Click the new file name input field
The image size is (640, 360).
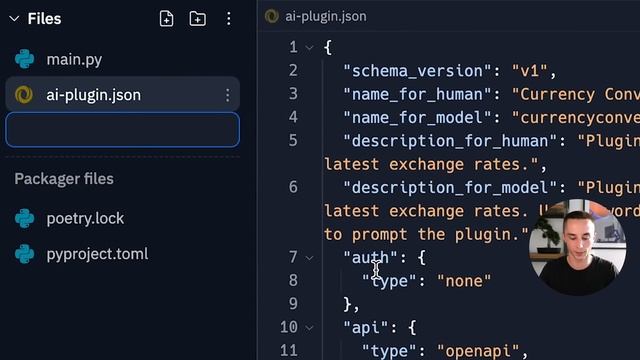[122, 130]
